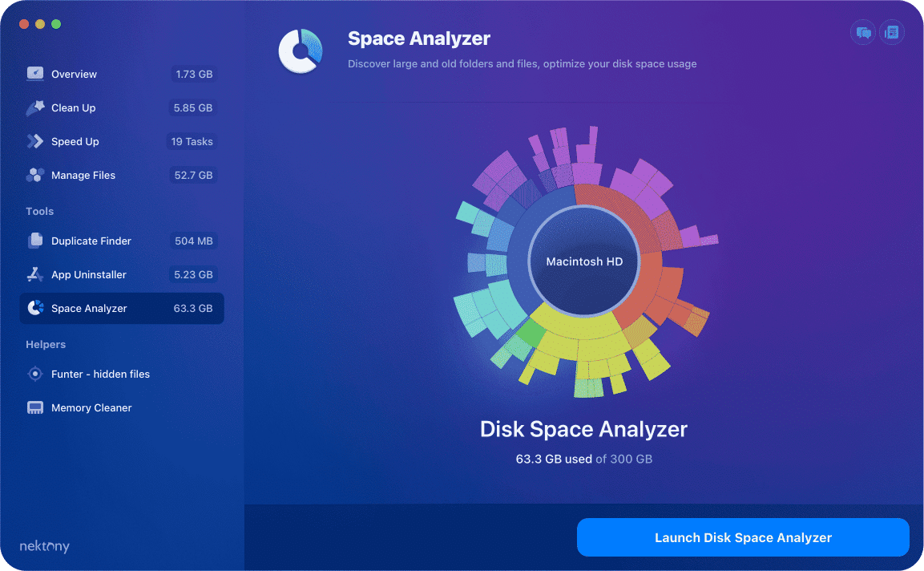Click the 5.23 GB App Uninstaller badge
The width and height of the screenshot is (924, 571).
(x=192, y=274)
